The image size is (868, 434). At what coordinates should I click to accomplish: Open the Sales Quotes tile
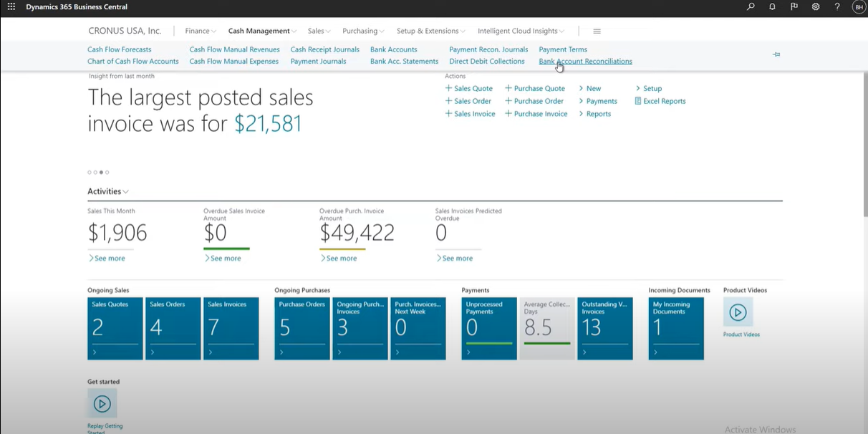[115, 329]
